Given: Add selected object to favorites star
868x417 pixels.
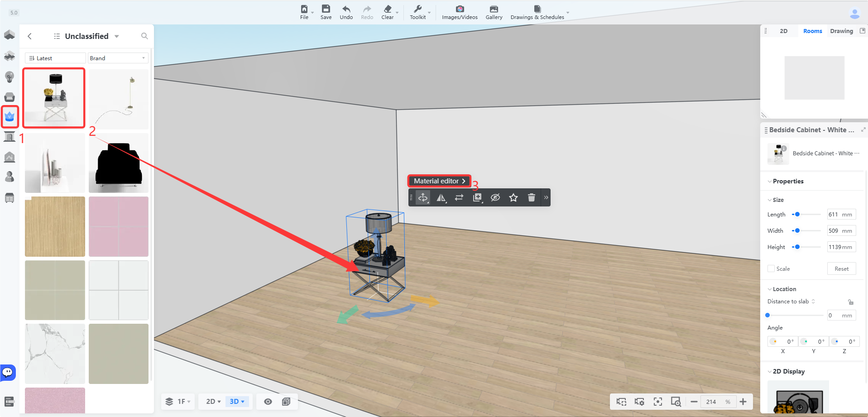Looking at the screenshot, I should (513, 197).
